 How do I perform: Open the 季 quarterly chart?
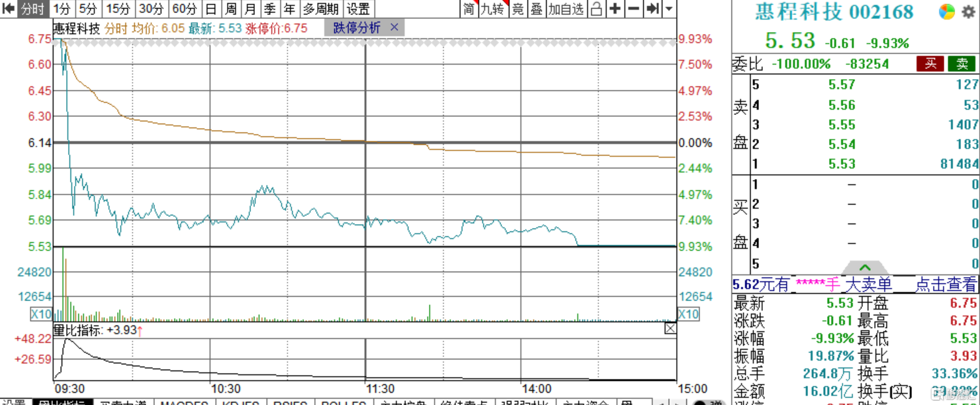click(x=269, y=9)
